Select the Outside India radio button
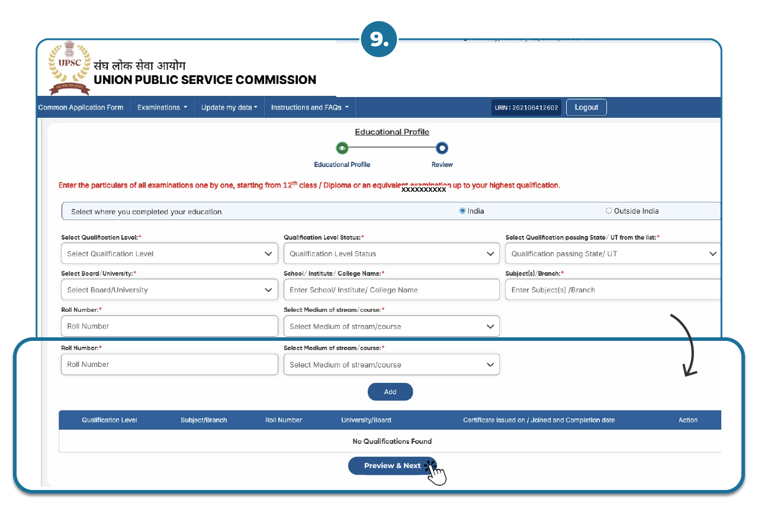This screenshot has height=532, width=758. 608,211
